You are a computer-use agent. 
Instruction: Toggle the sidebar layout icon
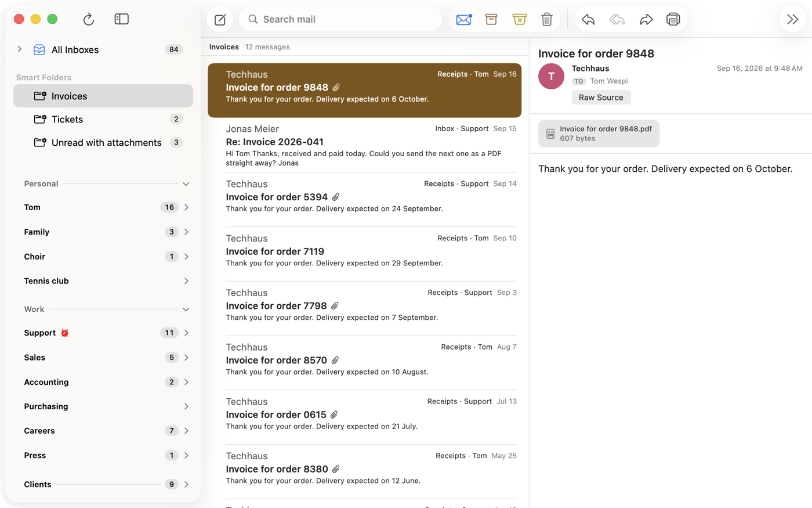pyautogui.click(x=121, y=19)
